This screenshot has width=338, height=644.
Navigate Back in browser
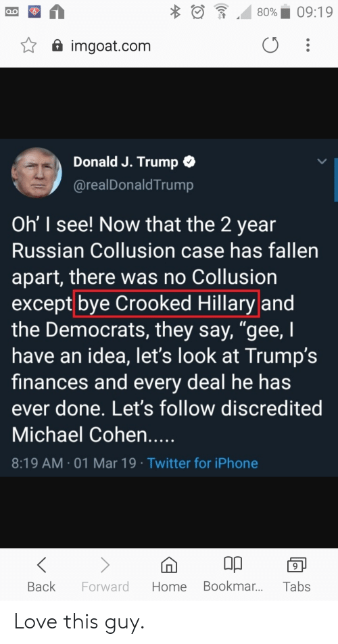point(41,576)
